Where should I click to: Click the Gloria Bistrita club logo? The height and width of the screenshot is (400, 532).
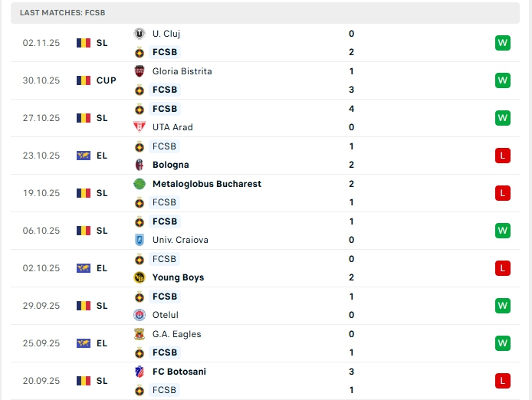tap(140, 71)
